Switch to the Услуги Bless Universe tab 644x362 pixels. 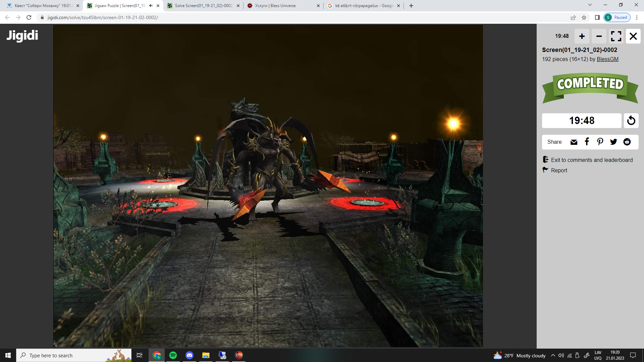click(283, 6)
